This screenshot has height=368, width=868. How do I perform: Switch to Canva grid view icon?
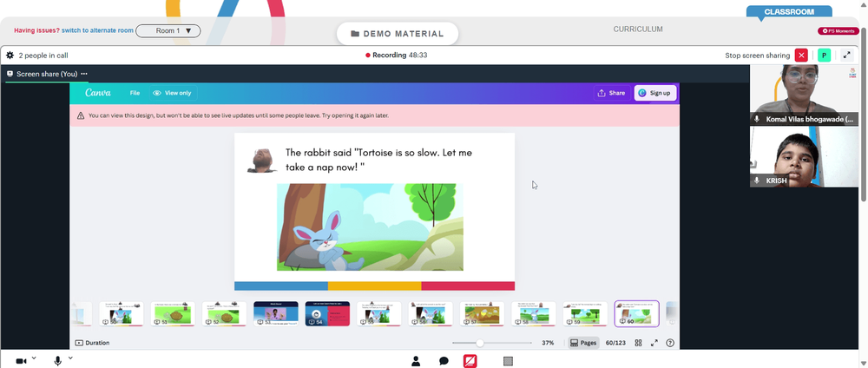[x=638, y=343]
